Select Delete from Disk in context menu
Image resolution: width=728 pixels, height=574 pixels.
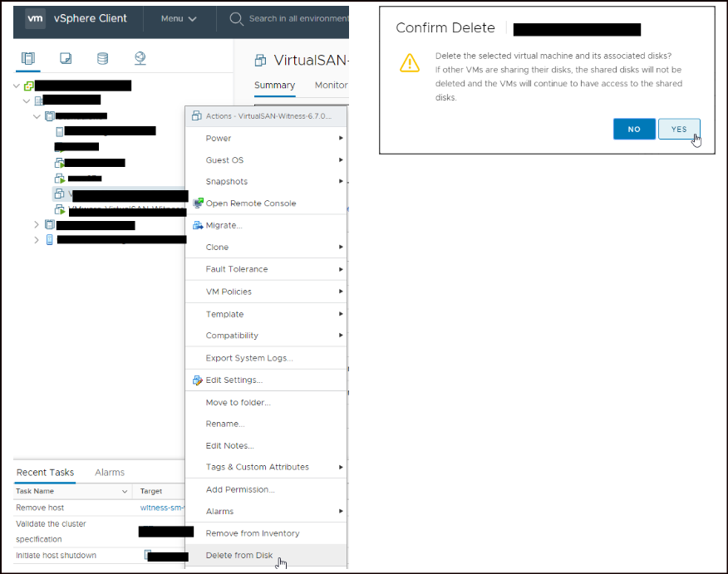(x=241, y=554)
